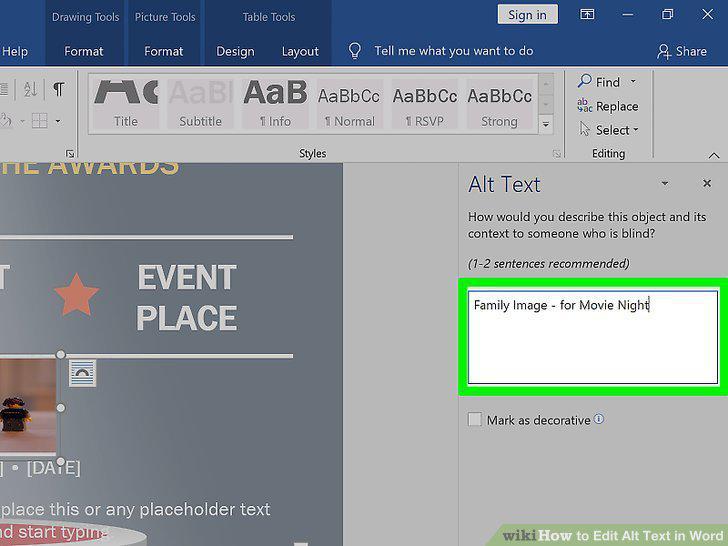The height and width of the screenshot is (546, 728).
Task: Click the EVENT PLACE text
Action: (x=187, y=298)
